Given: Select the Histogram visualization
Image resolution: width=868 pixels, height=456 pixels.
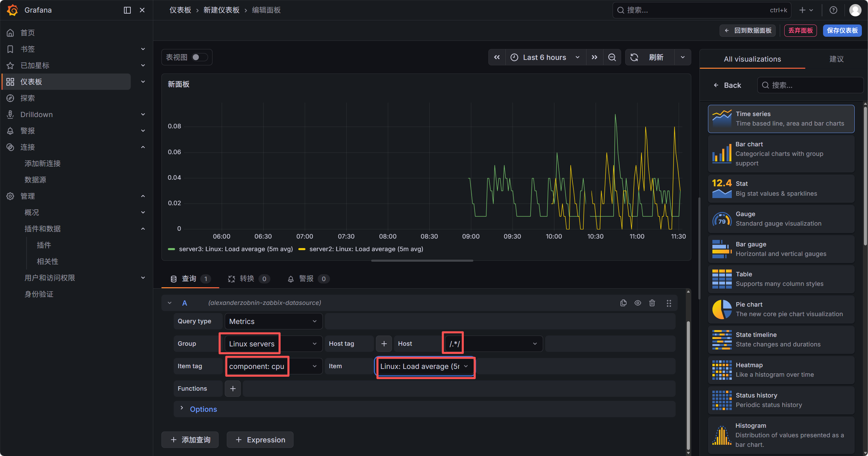Looking at the screenshot, I should pos(781,435).
